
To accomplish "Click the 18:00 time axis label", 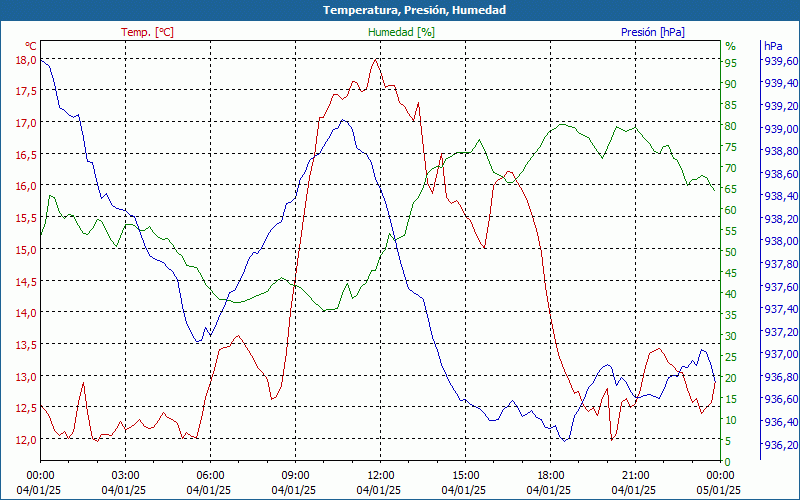I will (x=551, y=476).
